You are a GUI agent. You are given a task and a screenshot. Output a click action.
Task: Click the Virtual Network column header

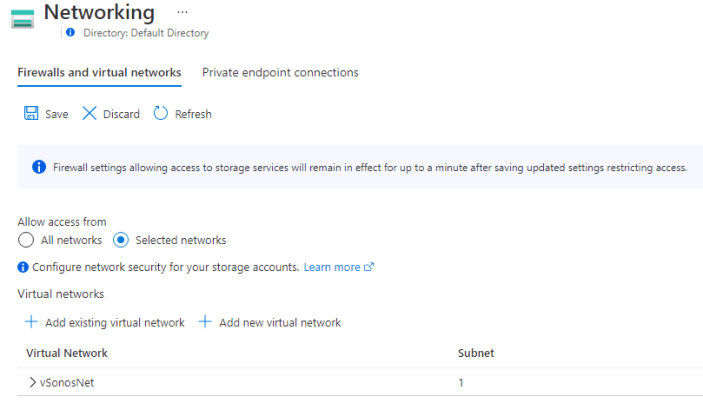(x=67, y=353)
